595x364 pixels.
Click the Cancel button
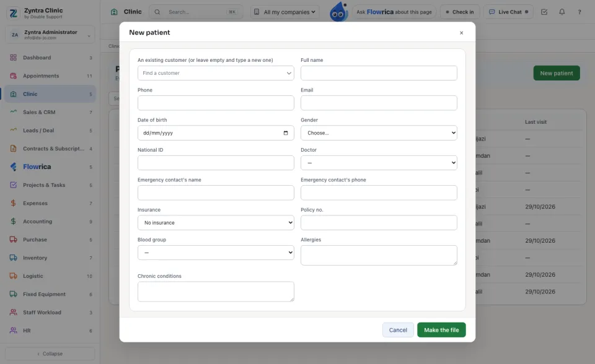tap(398, 330)
